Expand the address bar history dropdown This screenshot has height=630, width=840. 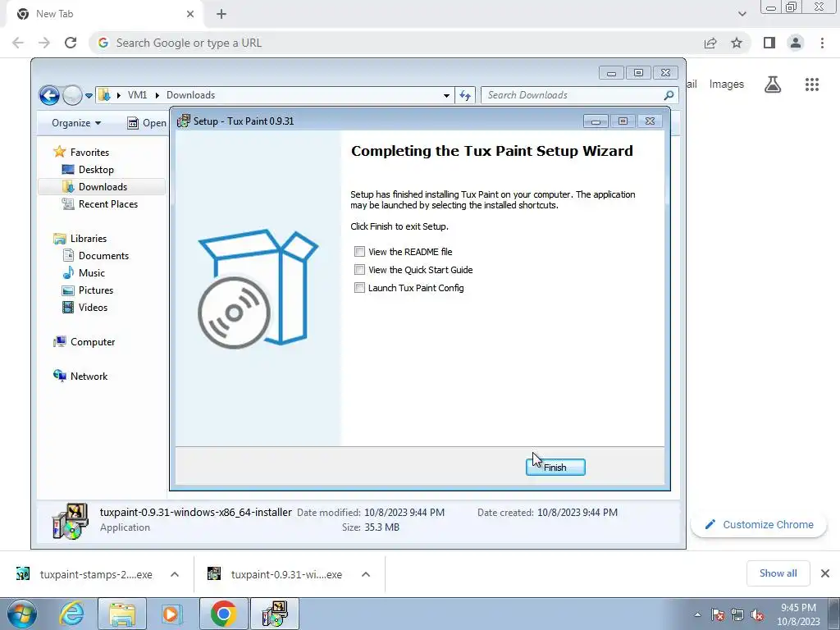coord(446,95)
